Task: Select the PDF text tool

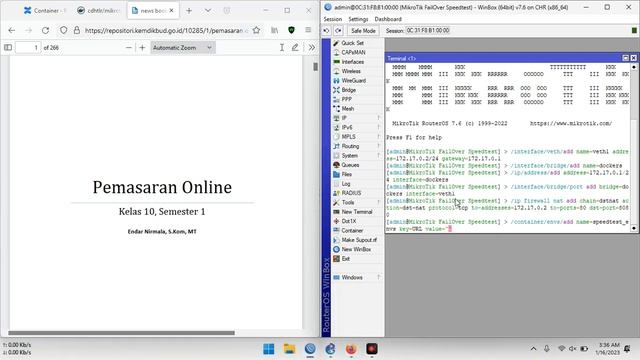Action: click(x=282, y=48)
